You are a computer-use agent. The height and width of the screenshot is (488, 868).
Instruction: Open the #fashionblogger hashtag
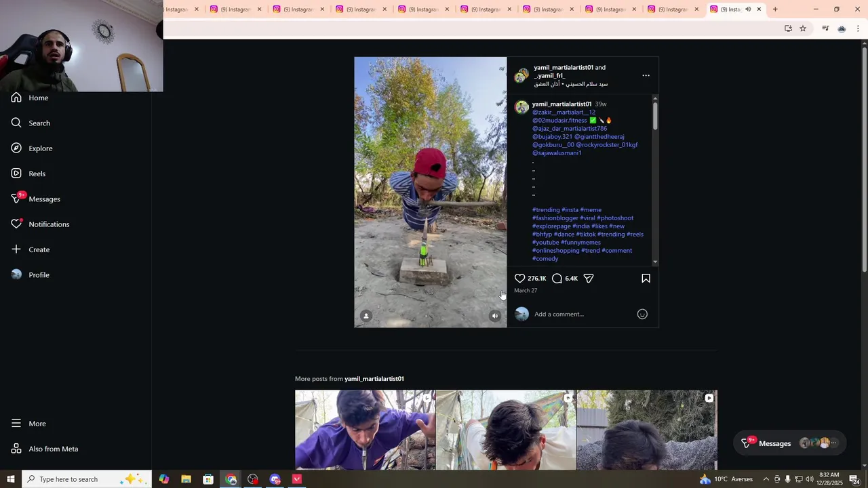[555, 218]
